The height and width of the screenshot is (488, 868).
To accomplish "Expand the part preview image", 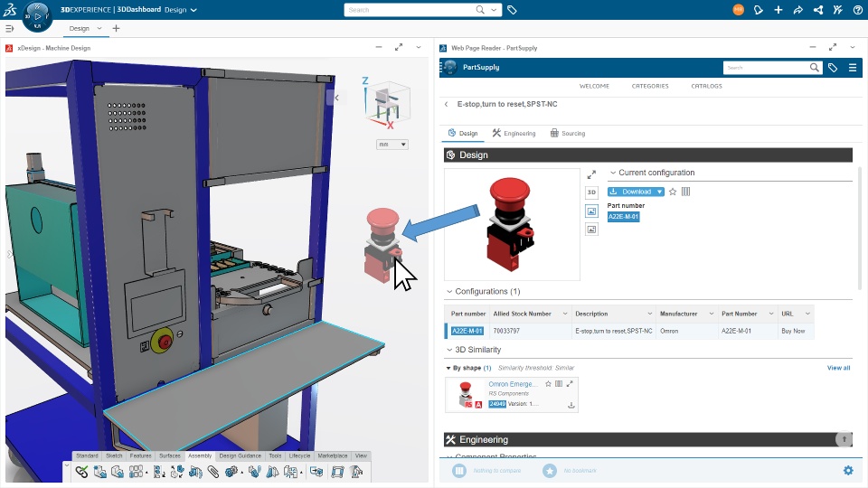I will tap(591, 174).
